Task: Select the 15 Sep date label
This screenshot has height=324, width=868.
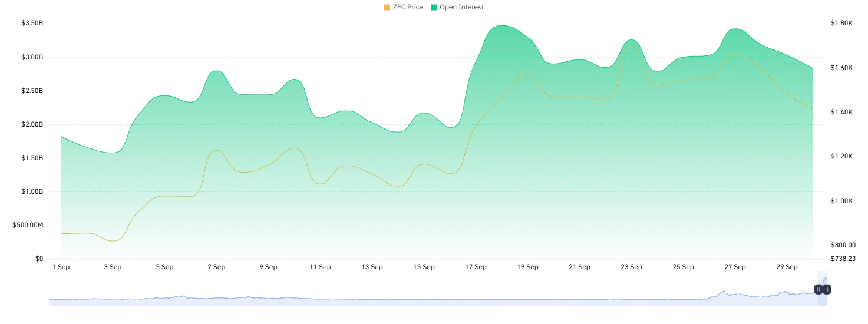Action: [x=424, y=267]
